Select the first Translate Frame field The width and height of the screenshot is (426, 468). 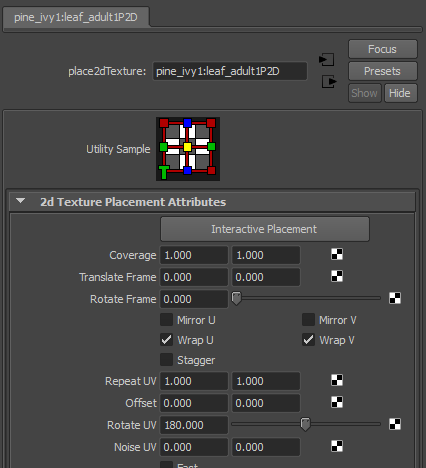(x=194, y=277)
